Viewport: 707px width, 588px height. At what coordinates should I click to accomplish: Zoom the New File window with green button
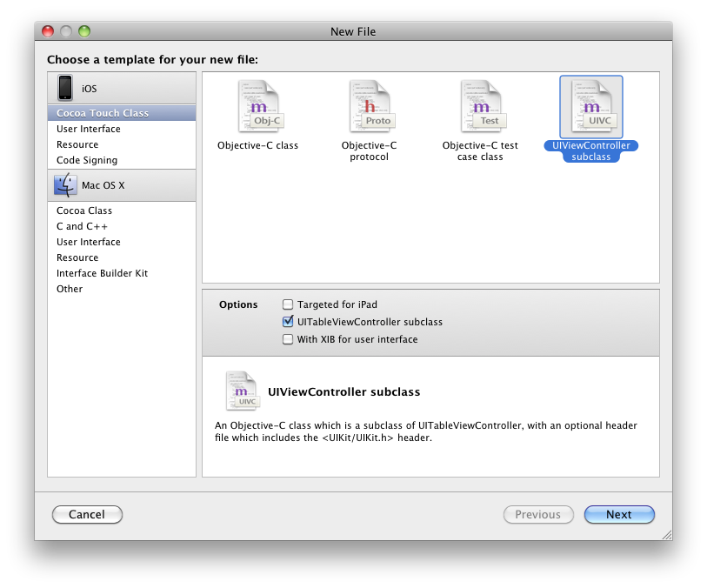click(84, 31)
